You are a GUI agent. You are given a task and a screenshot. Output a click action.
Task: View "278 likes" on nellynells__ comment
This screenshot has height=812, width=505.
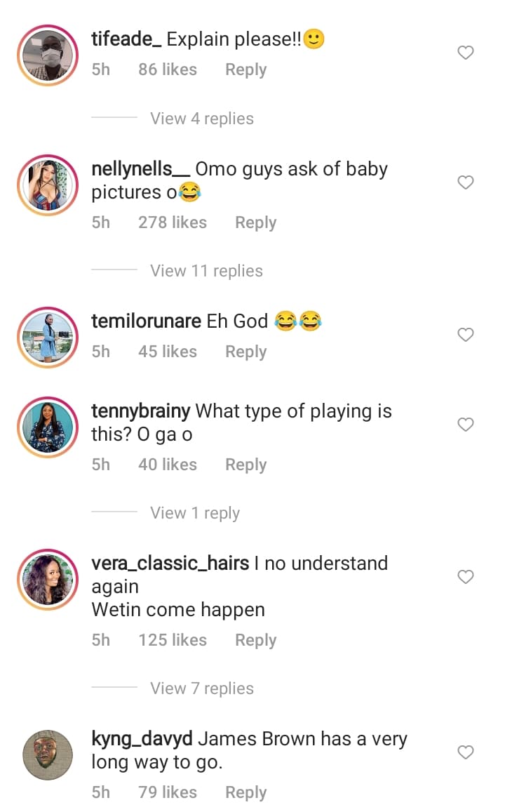[x=173, y=222]
